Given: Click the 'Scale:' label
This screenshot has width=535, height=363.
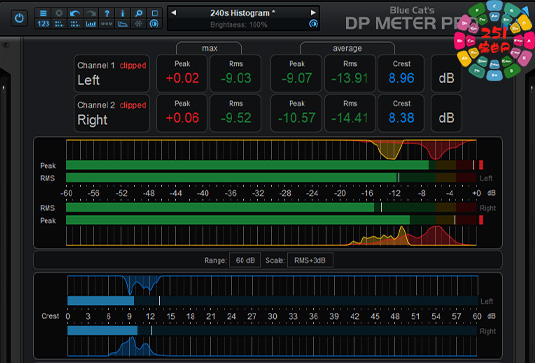Looking at the screenshot, I should (x=275, y=261).
